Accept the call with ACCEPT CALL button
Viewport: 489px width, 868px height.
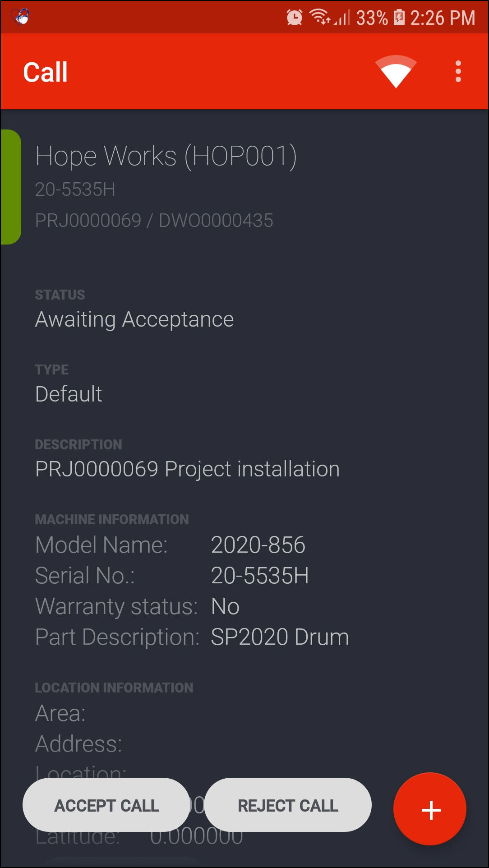(x=106, y=805)
